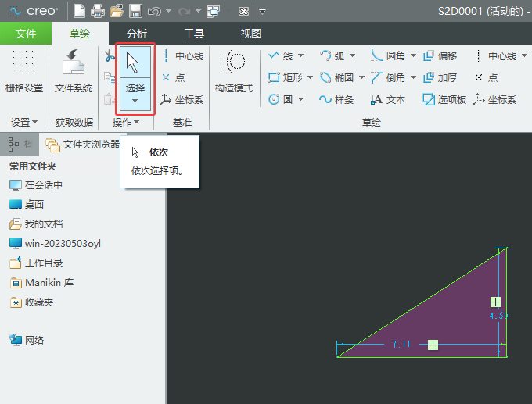Open the quick access toolbar customize arrow
This screenshot has width=532, height=404.
pyautogui.click(x=262, y=12)
